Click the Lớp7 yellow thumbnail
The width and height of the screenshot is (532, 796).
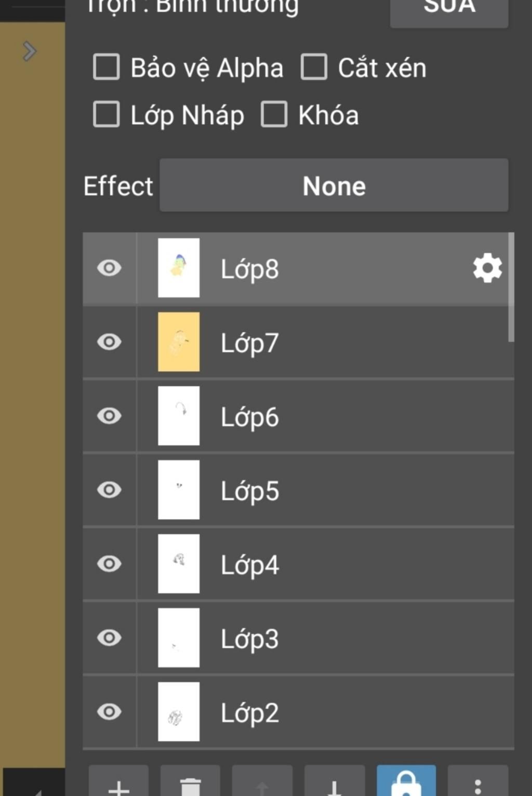[x=179, y=342]
